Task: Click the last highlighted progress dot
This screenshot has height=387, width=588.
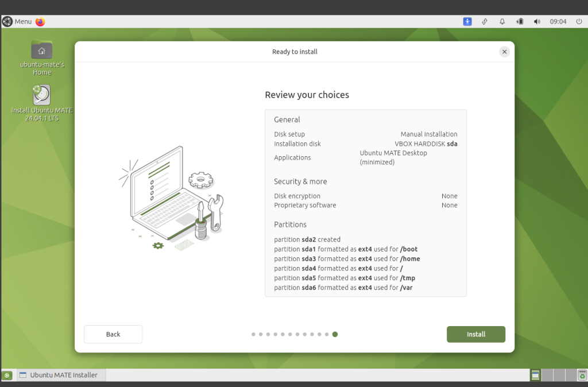Action: point(335,334)
